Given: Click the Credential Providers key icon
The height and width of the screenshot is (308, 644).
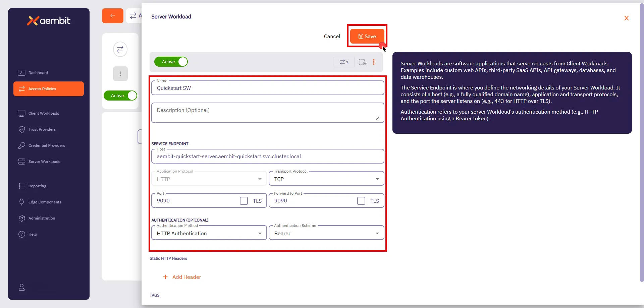Looking at the screenshot, I should [22, 145].
